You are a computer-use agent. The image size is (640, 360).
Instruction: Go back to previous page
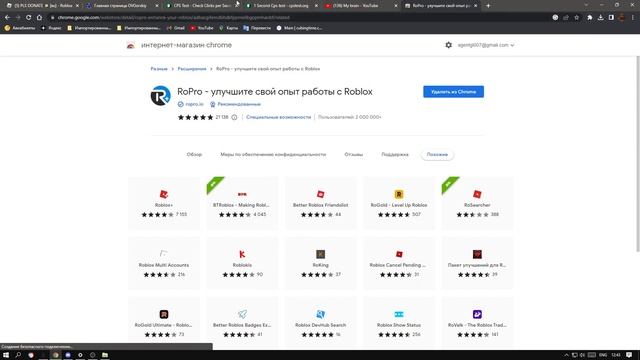7,18
